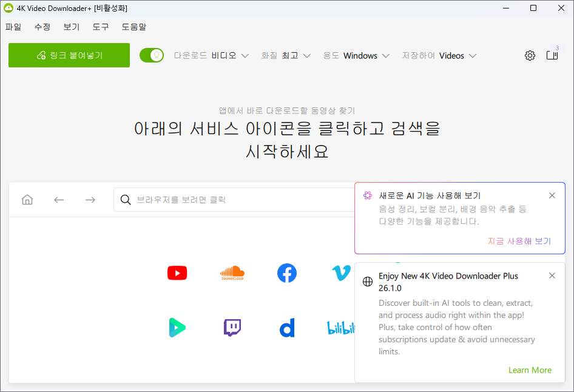Image resolution: width=574 pixels, height=392 pixels.
Task: Open the settings gear icon
Action: [530, 56]
